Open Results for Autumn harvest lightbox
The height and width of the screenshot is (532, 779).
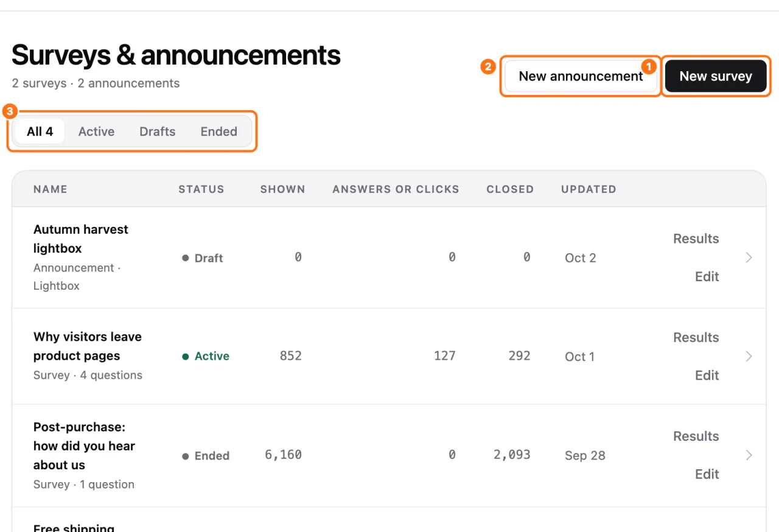(696, 239)
